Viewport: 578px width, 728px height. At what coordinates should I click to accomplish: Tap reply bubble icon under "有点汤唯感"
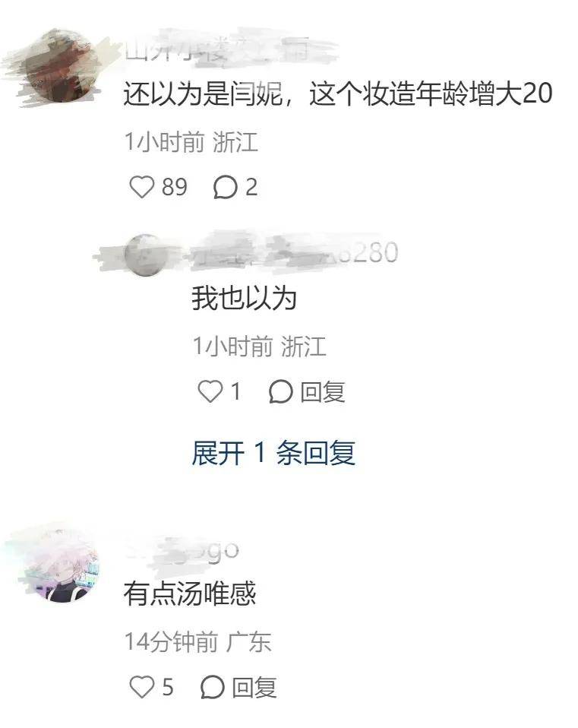[213, 687]
